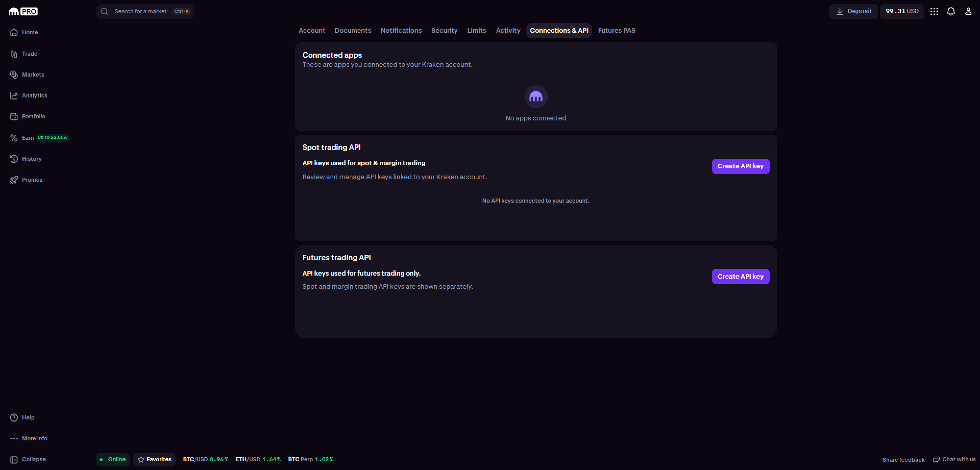Screen dimensions: 980x470
Task: Open the Trade section
Action: pos(29,54)
